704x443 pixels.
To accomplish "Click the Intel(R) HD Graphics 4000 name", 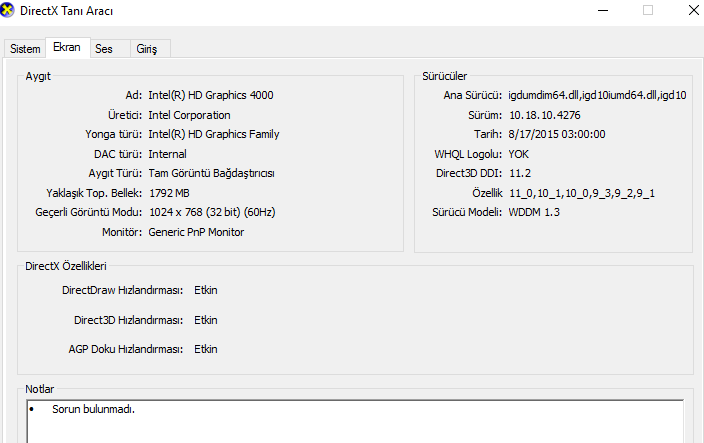I will [210, 95].
